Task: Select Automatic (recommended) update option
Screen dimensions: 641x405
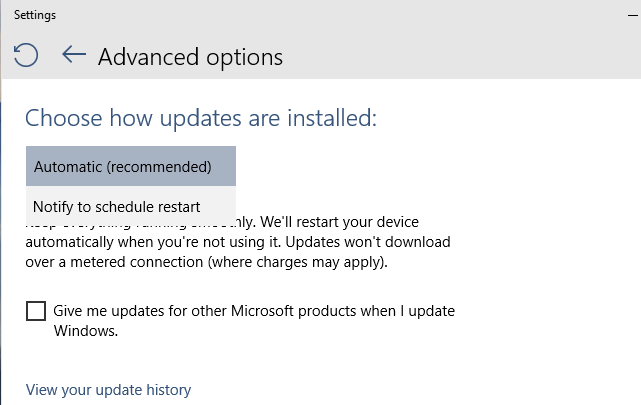Action: click(131, 166)
